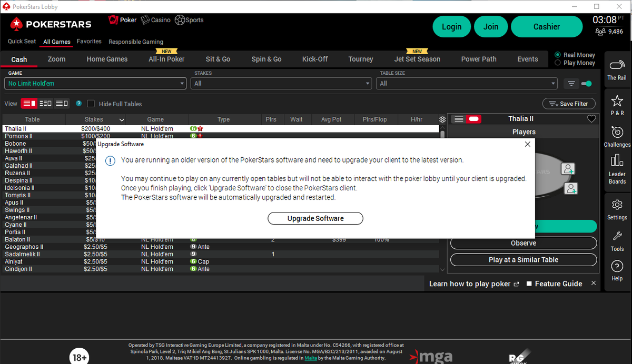Switch to table graphic view in preview

click(474, 119)
